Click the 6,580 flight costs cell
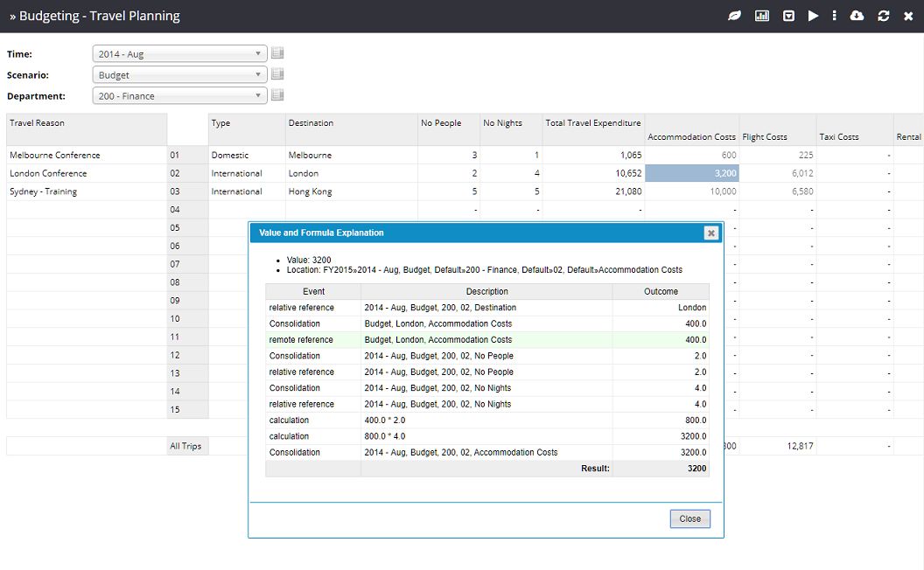924x570 pixels. (778, 191)
